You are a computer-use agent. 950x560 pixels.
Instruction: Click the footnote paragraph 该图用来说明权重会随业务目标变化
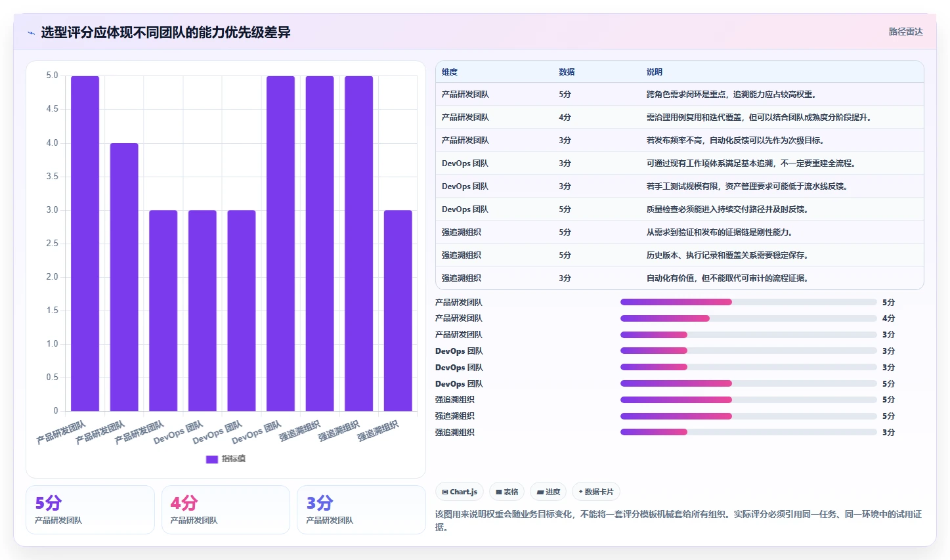click(679, 521)
